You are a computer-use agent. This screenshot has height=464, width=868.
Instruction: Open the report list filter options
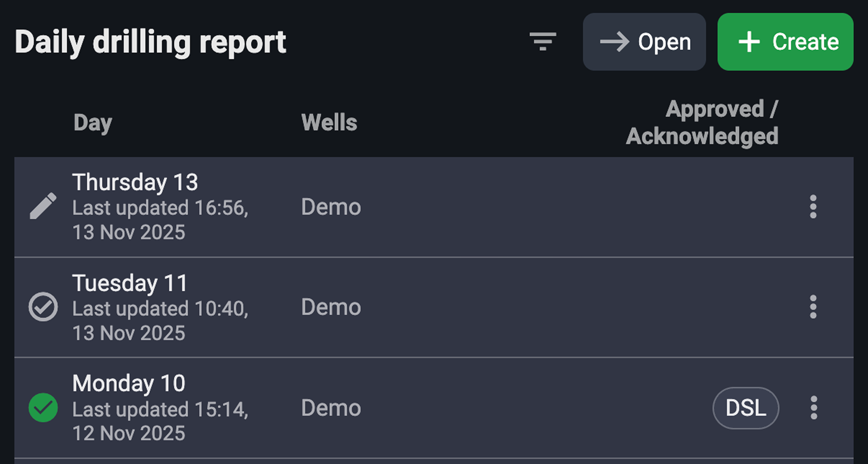coord(543,41)
